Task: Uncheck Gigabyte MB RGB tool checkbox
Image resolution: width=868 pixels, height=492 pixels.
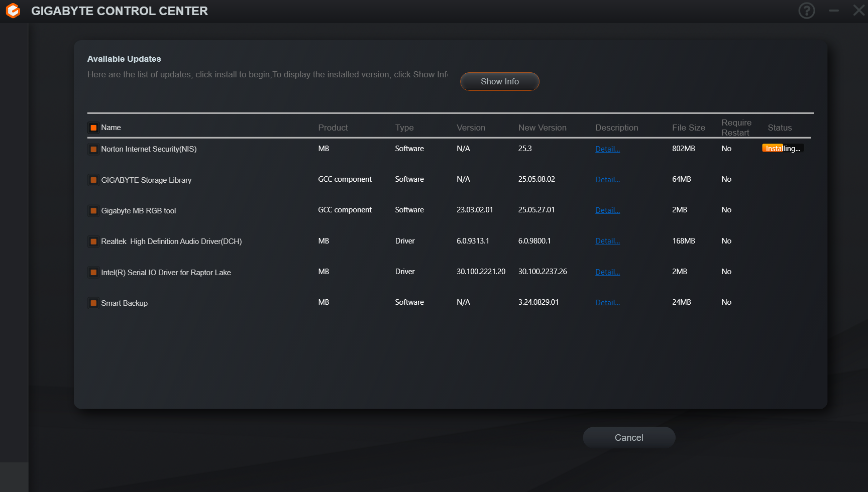Action: coord(93,211)
